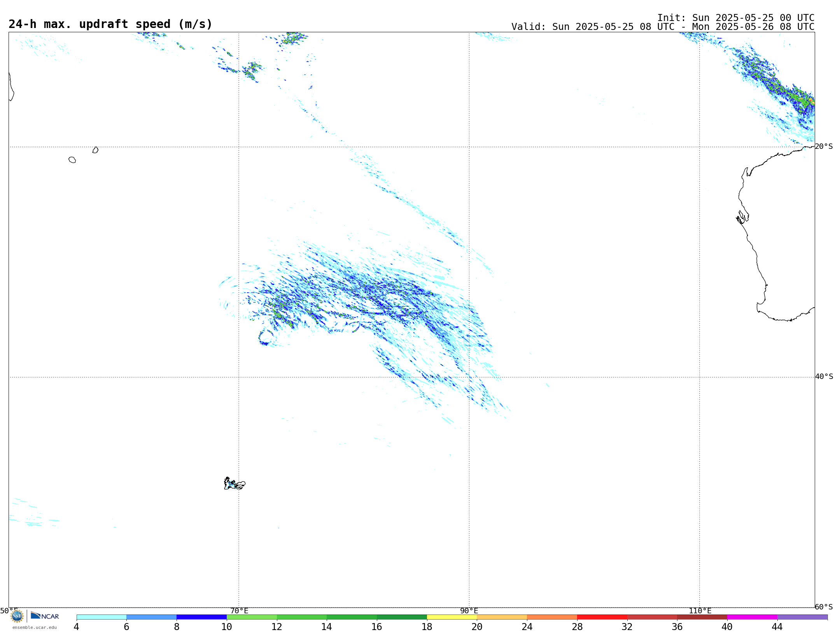Click the dark red 36-40 color swatch
840x632 pixels.
click(x=702, y=617)
